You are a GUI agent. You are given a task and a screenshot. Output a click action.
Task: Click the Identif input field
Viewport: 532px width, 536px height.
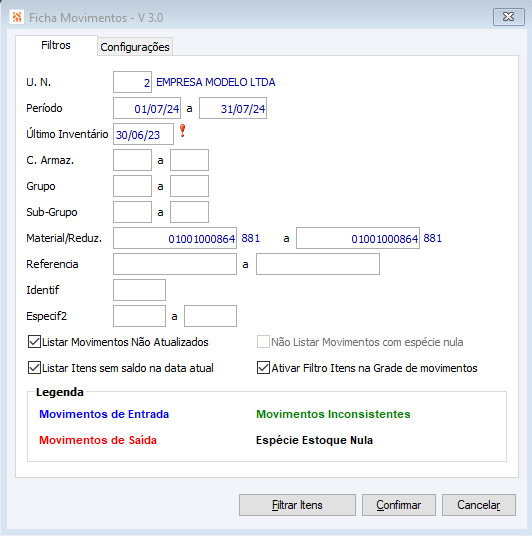click(139, 290)
